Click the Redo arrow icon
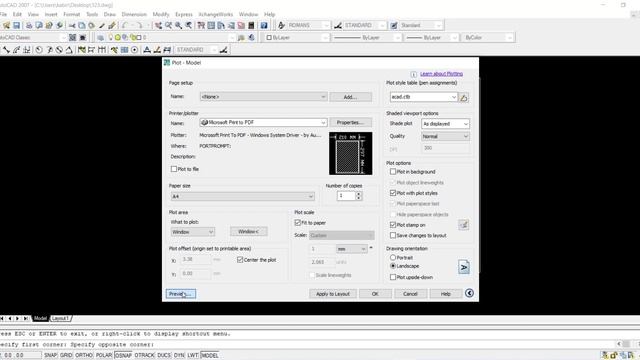The height and width of the screenshot is (360, 640). pyautogui.click(x=140, y=25)
